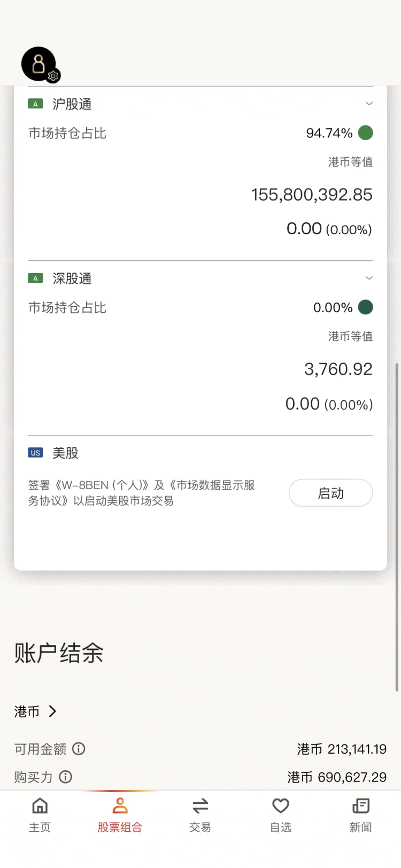401x868 pixels.
Task: Open the Trade arrows icon
Action: coord(200,805)
